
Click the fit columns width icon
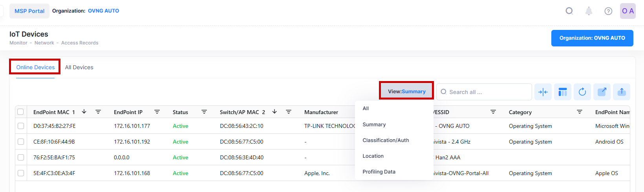543,92
